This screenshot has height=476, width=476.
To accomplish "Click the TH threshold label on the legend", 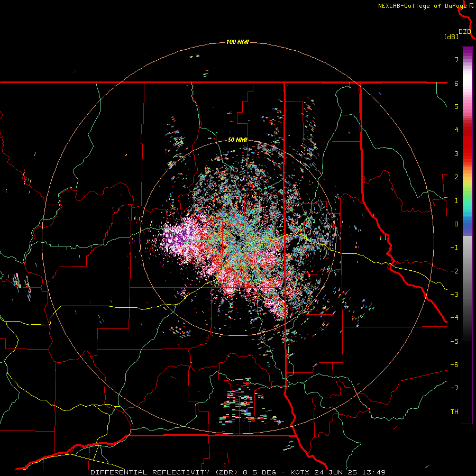I will click(454, 412).
